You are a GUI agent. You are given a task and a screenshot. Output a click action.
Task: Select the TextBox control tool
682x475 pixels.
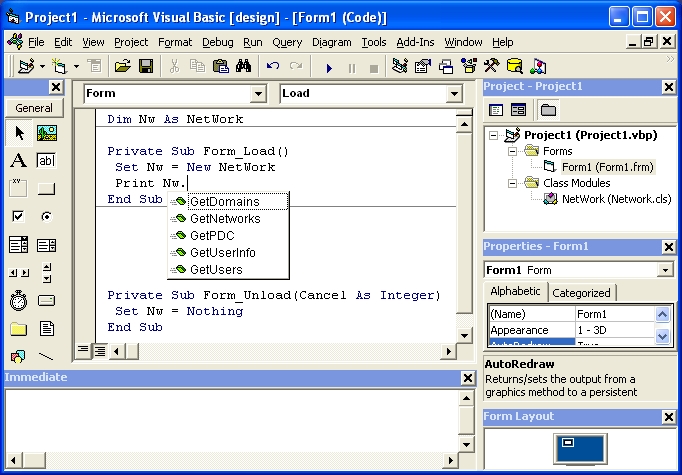47,161
